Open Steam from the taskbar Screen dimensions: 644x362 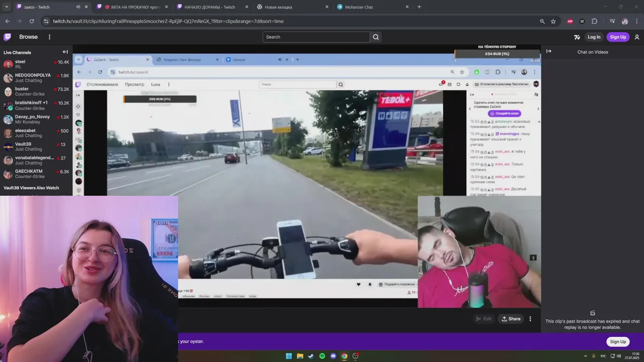tap(311, 356)
